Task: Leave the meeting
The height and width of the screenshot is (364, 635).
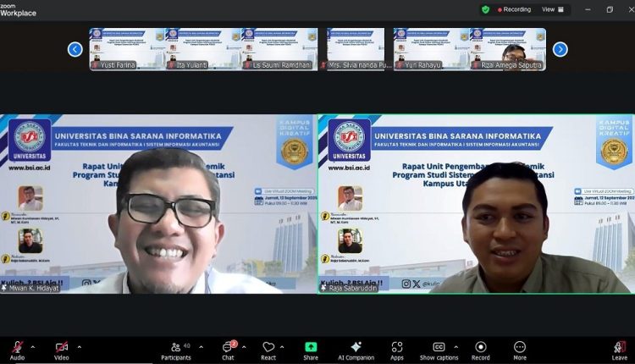Action: (x=620, y=350)
